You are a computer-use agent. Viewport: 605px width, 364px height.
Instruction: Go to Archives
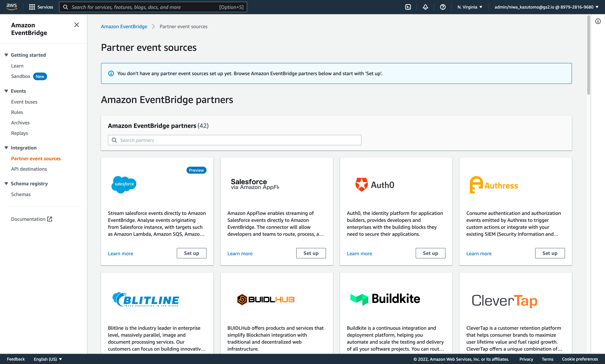tap(20, 123)
